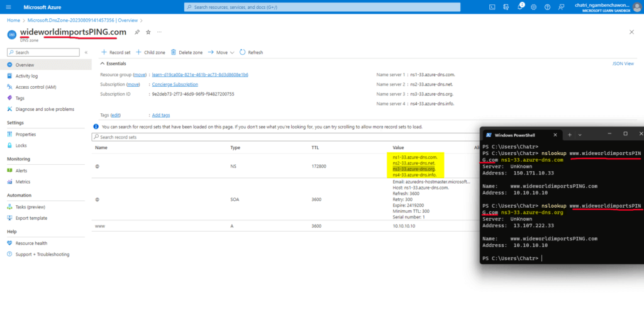Open the Help question mark icon
The height and width of the screenshot is (321, 644).
(x=547, y=7)
